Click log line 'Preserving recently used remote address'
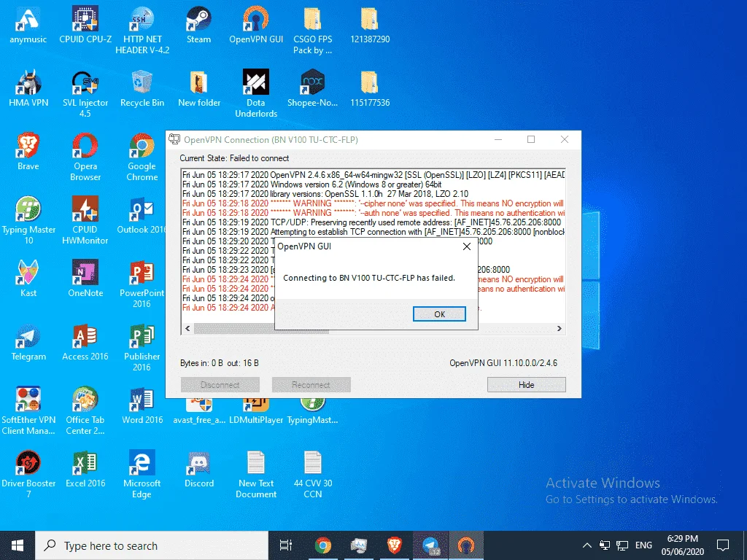 371,222
